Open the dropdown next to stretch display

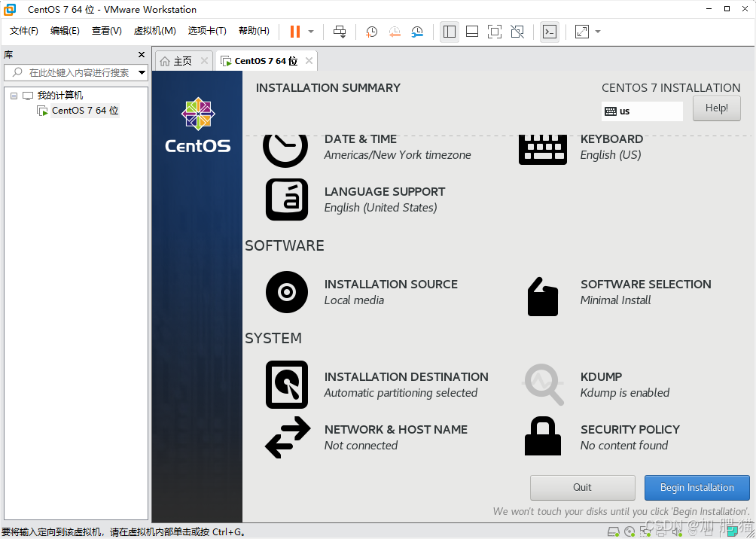pos(598,32)
